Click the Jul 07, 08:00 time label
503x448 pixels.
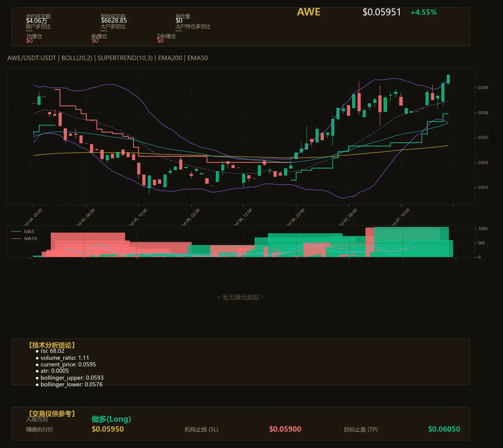click(348, 218)
